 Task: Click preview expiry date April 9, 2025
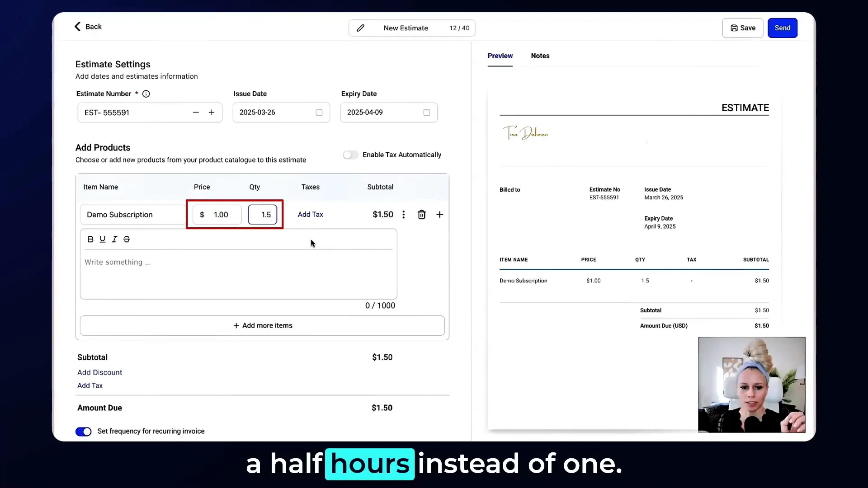tap(660, 227)
